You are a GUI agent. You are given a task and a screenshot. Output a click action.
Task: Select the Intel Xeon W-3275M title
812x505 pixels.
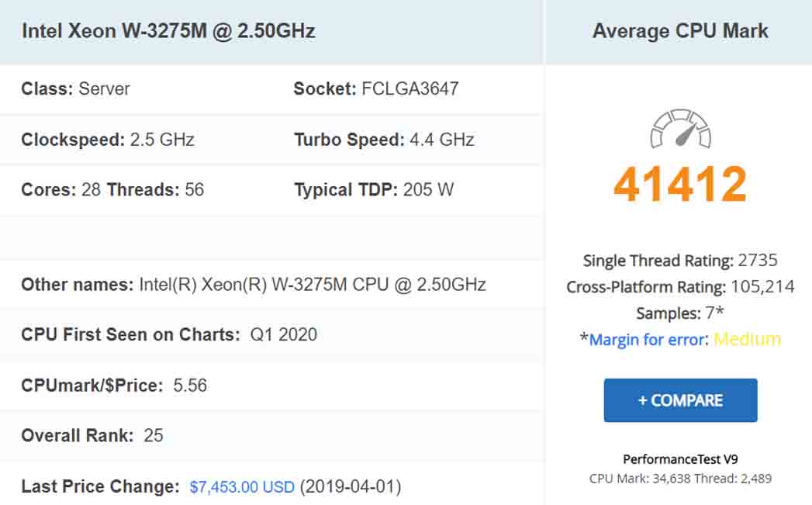click(x=168, y=32)
